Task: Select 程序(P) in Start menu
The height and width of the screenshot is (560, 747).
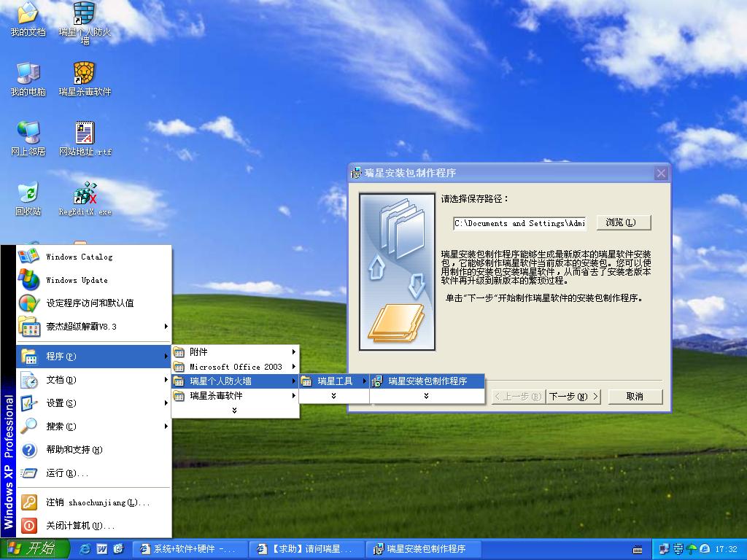Action: pos(94,356)
